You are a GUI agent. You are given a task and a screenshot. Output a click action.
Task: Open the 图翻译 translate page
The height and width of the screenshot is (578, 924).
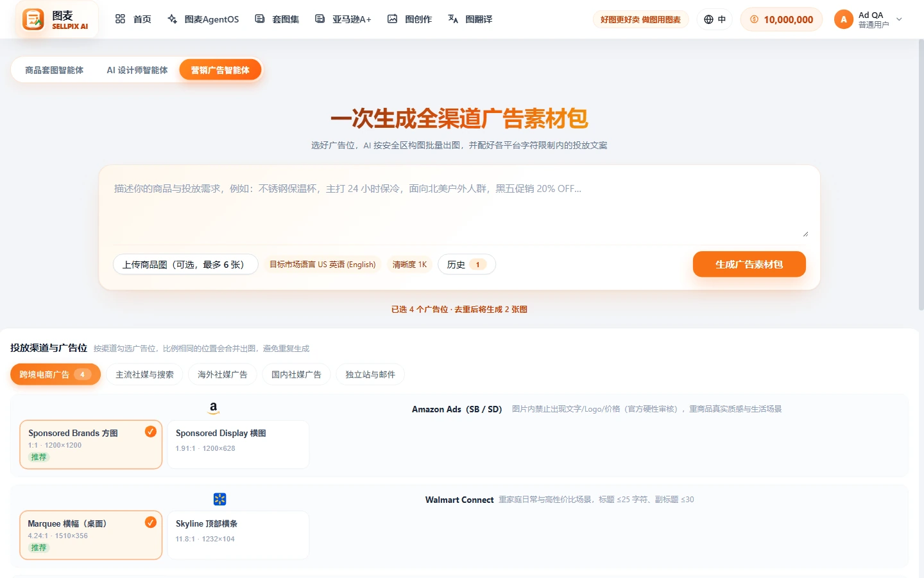(470, 19)
